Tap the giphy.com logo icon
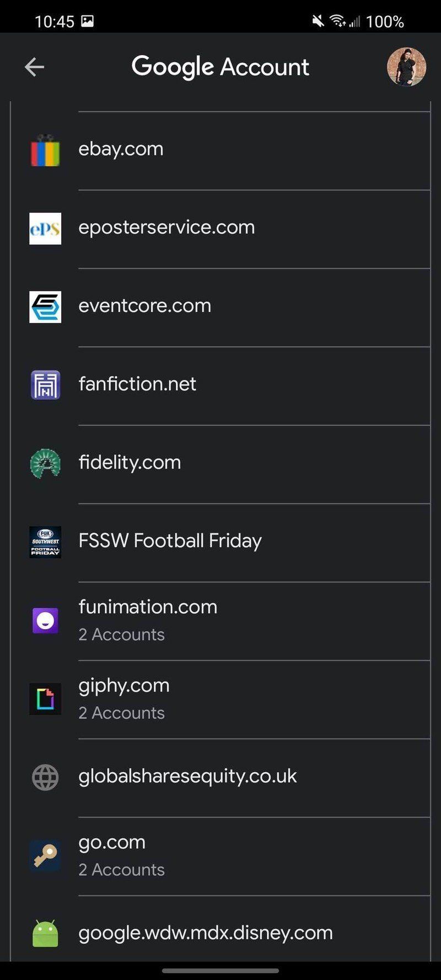This screenshot has height=980, width=441. coord(45,699)
